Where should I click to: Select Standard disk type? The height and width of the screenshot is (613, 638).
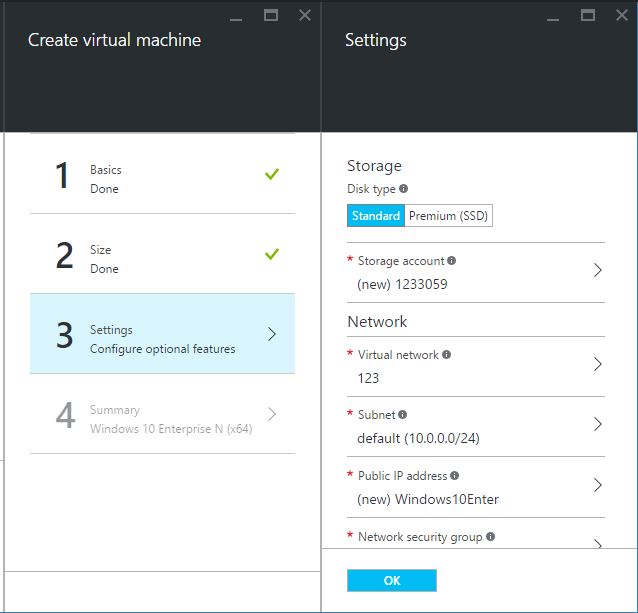point(376,216)
